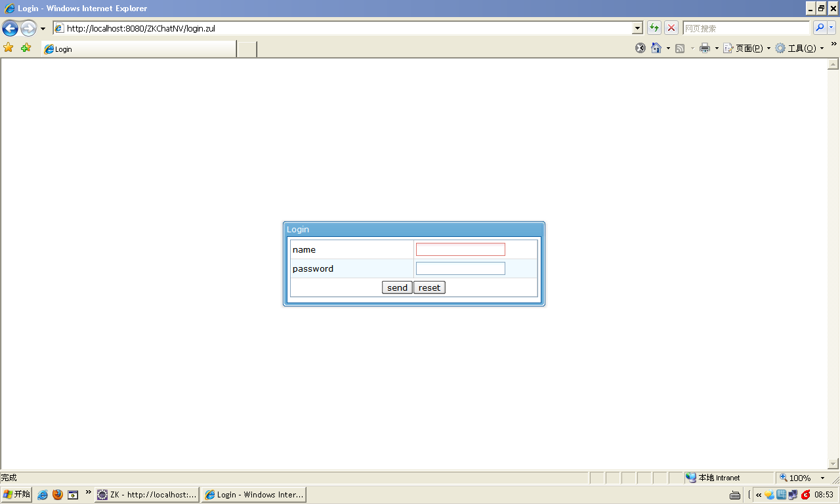840x504 pixels.
Task: Expand the quick launch overflow chevron
Action: (x=89, y=492)
